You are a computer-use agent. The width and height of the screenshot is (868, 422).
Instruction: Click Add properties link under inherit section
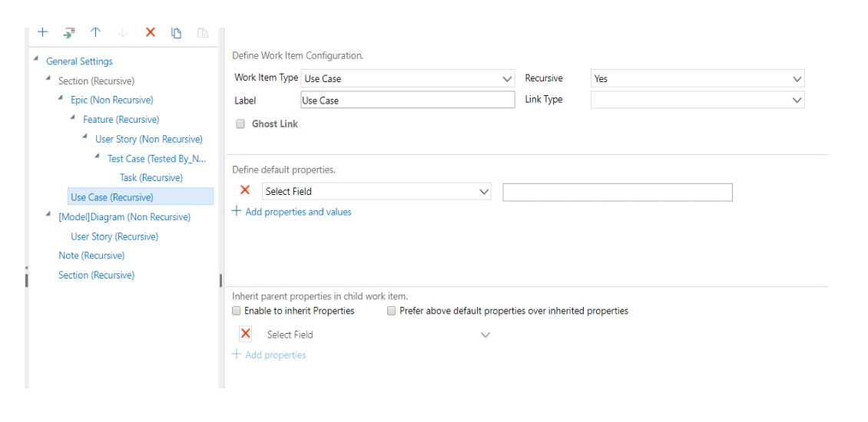(x=275, y=355)
